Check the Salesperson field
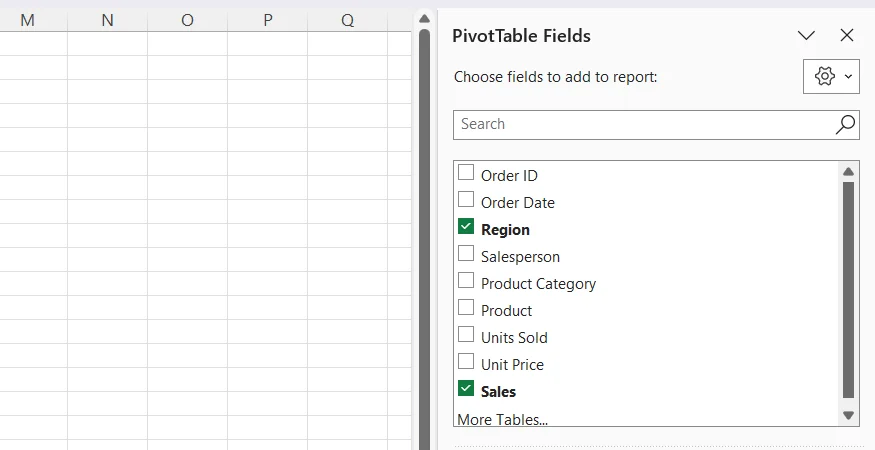875x450 pixels. pyautogui.click(x=466, y=253)
